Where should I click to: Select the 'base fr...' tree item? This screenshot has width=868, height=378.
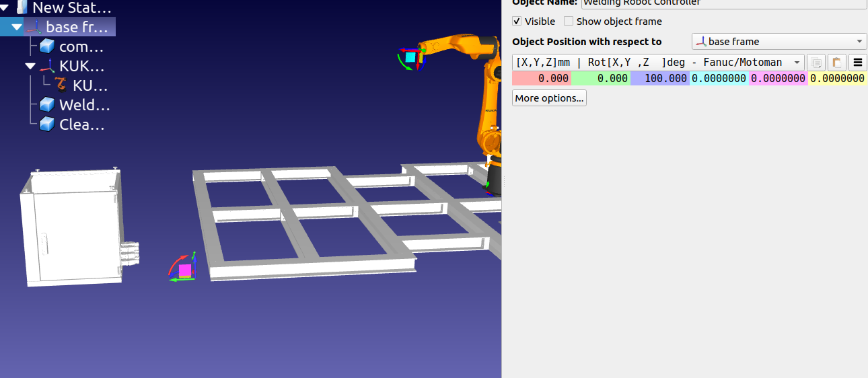pyautogui.click(x=77, y=27)
